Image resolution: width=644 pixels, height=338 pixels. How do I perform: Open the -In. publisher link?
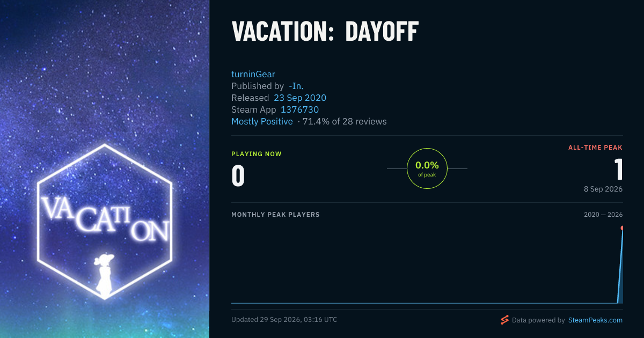(296, 86)
